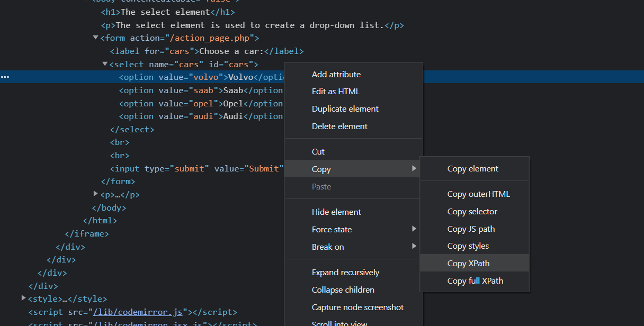644x326 pixels.
Task: Click the three-dots actions icon beside selected row
Action: tap(5, 77)
